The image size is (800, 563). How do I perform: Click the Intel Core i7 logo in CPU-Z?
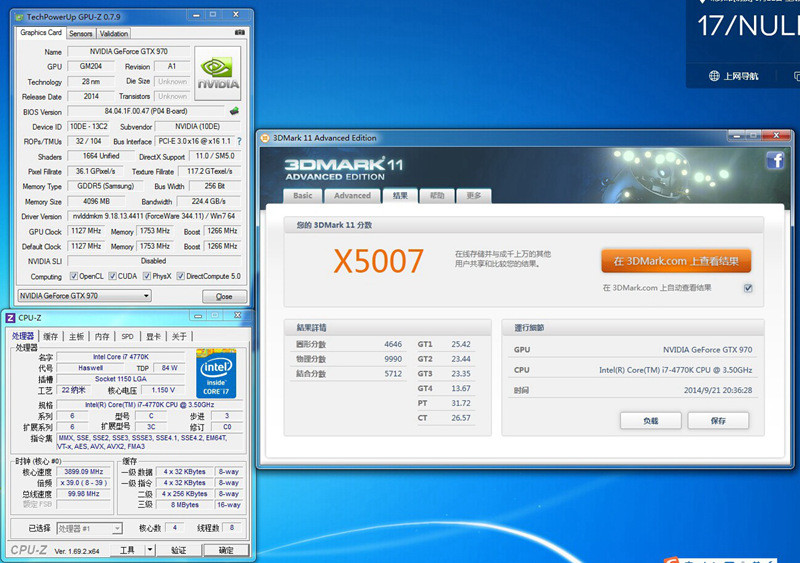(216, 373)
